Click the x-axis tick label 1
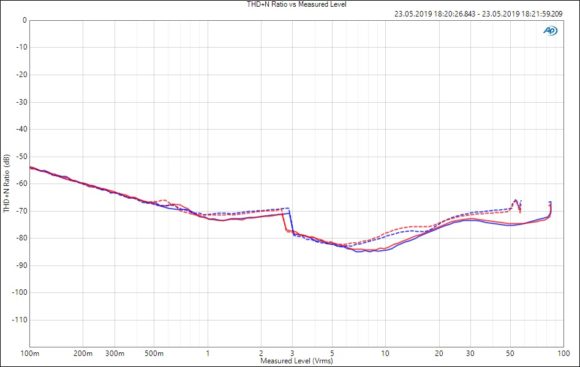This screenshot has width=580, height=367. [x=208, y=354]
